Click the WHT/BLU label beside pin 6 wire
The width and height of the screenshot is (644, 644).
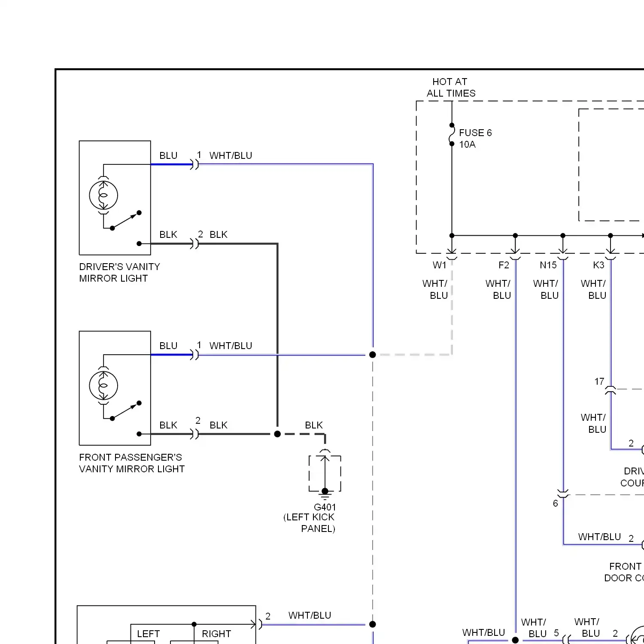pyautogui.click(x=599, y=537)
